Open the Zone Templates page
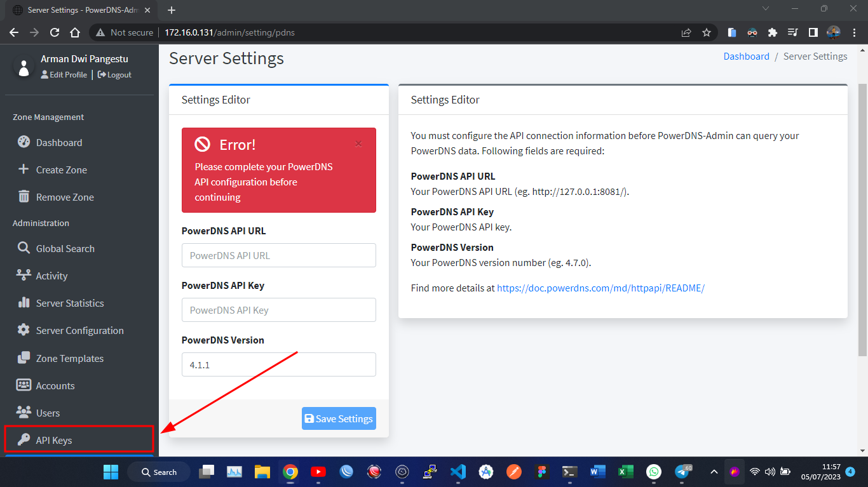The height and width of the screenshot is (487, 868). [x=69, y=359]
